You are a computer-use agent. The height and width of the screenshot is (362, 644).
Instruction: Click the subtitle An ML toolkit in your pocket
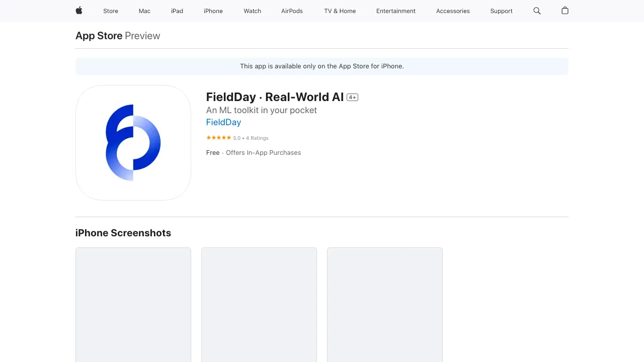(262, 110)
